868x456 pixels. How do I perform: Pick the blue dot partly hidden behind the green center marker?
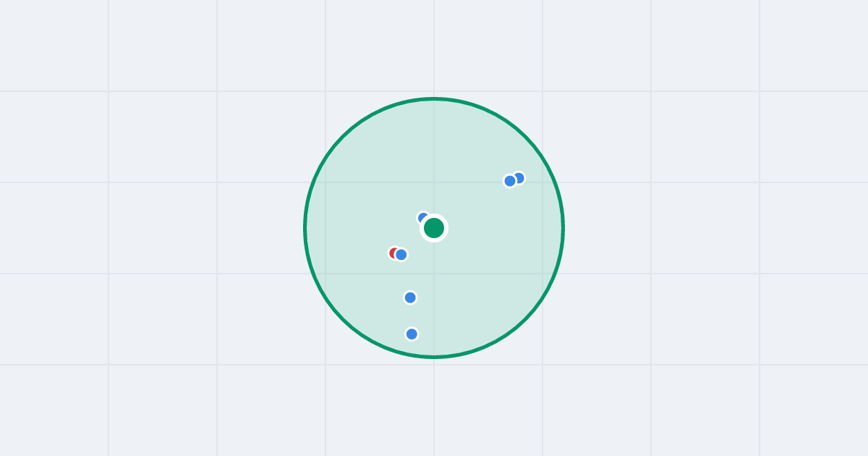(x=424, y=218)
